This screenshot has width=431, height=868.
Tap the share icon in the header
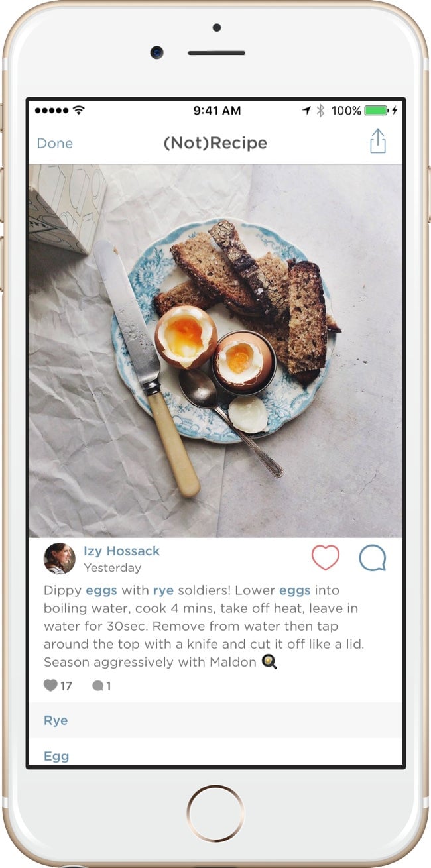point(378,141)
